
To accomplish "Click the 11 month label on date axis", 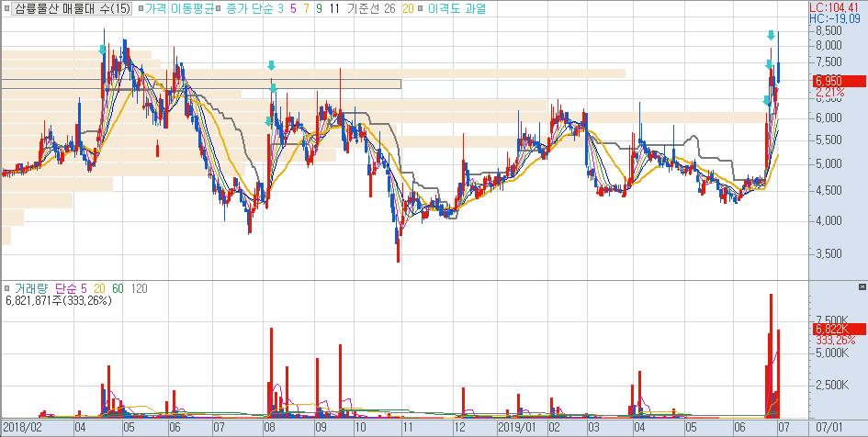I will click(408, 428).
